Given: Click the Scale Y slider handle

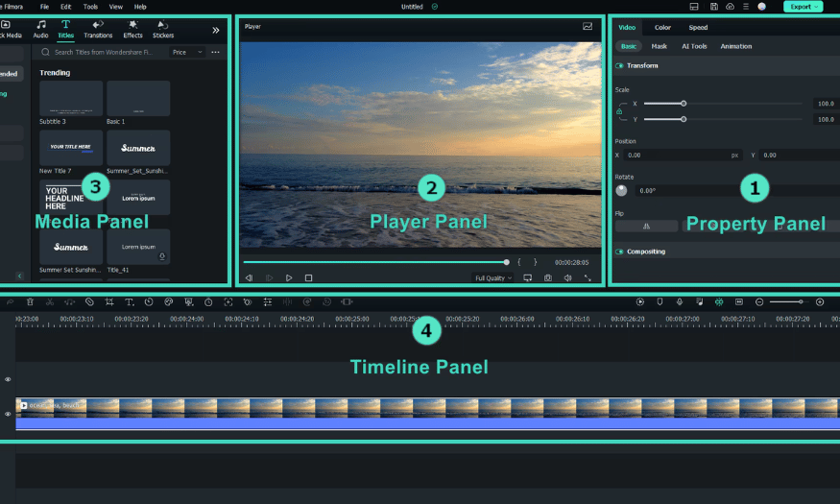Looking at the screenshot, I should (684, 119).
